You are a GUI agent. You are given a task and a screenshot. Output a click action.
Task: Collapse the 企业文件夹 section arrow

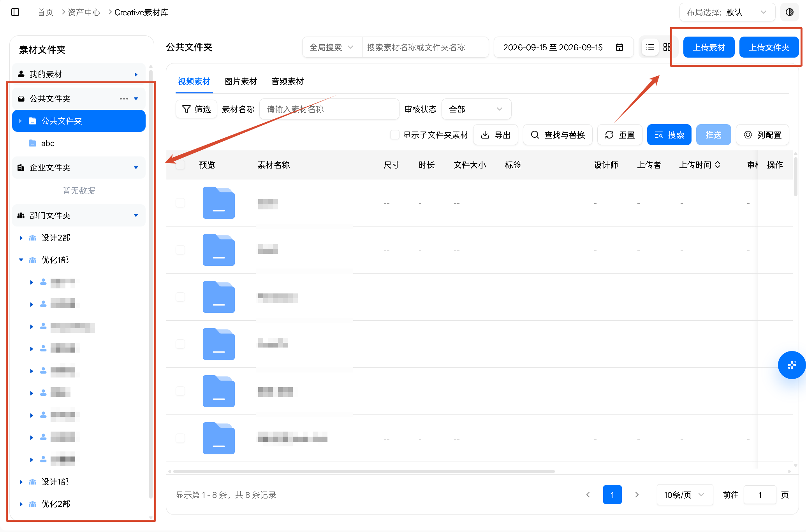(x=136, y=167)
